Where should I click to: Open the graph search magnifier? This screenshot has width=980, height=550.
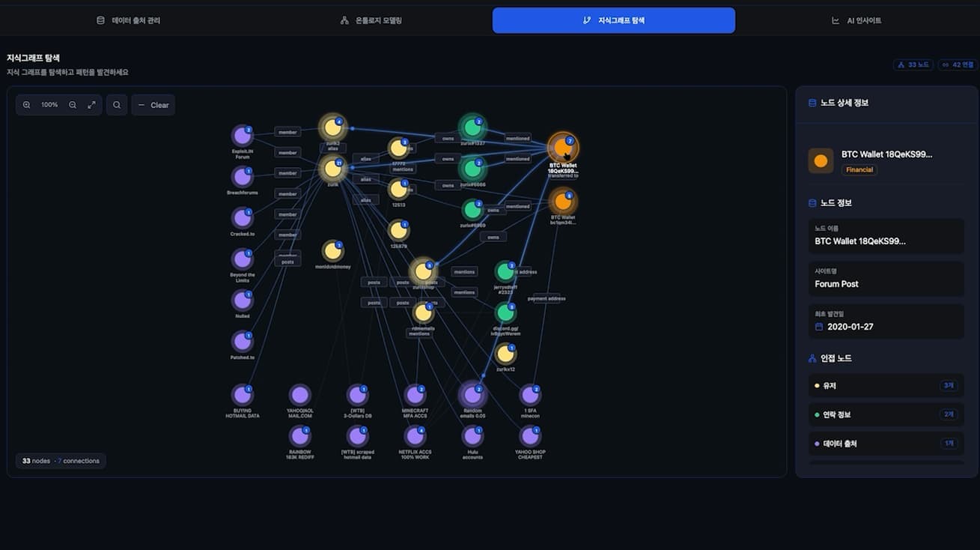coord(117,105)
